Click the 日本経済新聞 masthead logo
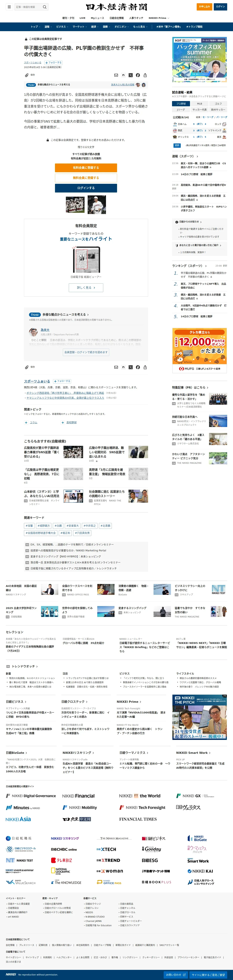Viewport: 233px width, 980px height. pos(116,7)
